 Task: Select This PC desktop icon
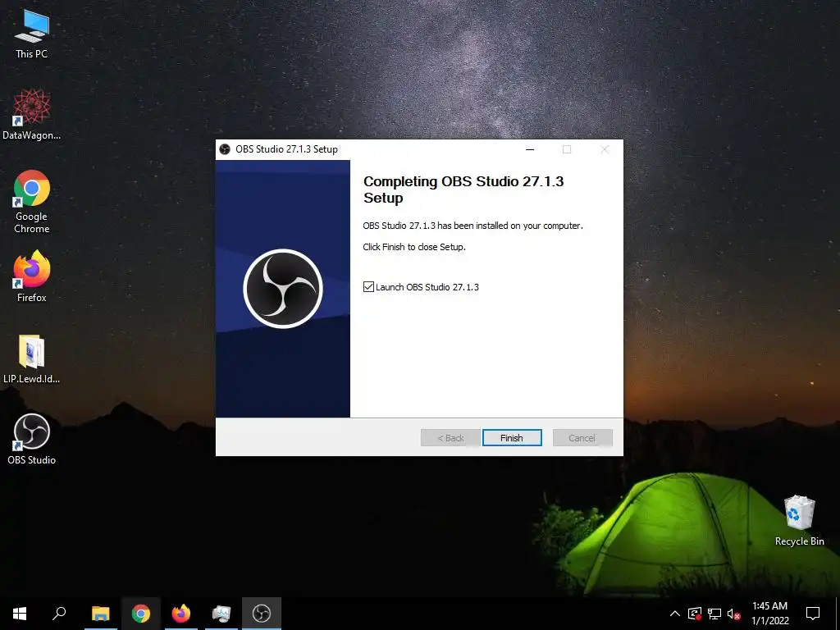point(32,34)
